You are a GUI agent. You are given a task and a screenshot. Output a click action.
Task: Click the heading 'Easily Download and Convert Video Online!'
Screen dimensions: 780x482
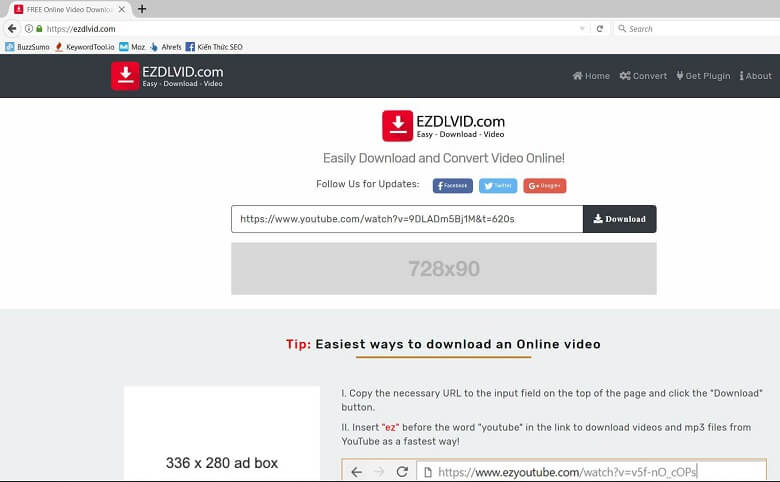[444, 158]
